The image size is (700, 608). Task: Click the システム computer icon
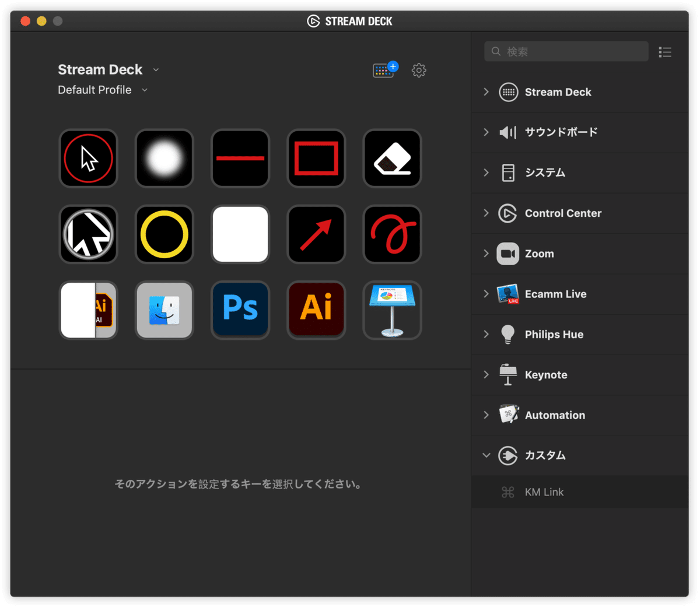coord(508,173)
